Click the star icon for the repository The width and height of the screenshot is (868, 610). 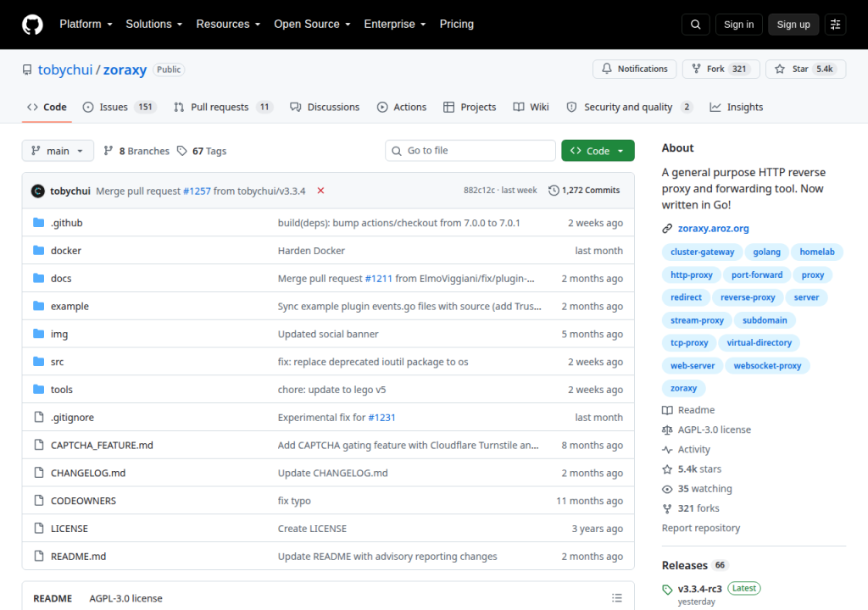(x=780, y=69)
